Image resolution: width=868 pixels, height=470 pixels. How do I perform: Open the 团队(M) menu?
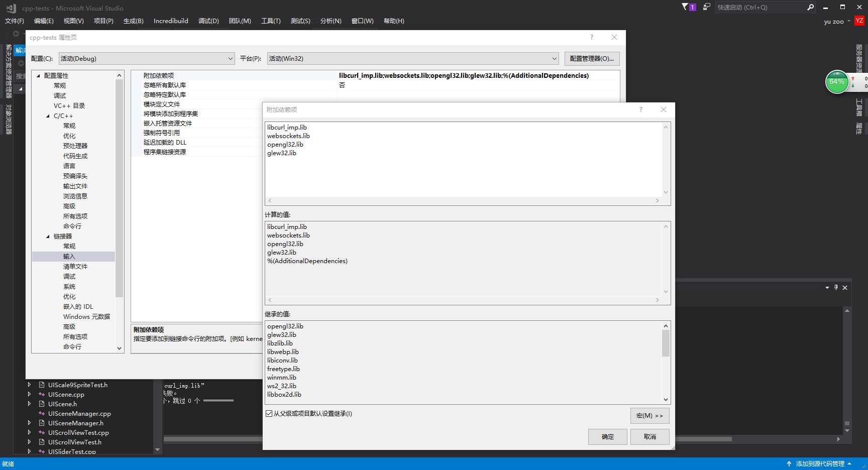click(240, 21)
